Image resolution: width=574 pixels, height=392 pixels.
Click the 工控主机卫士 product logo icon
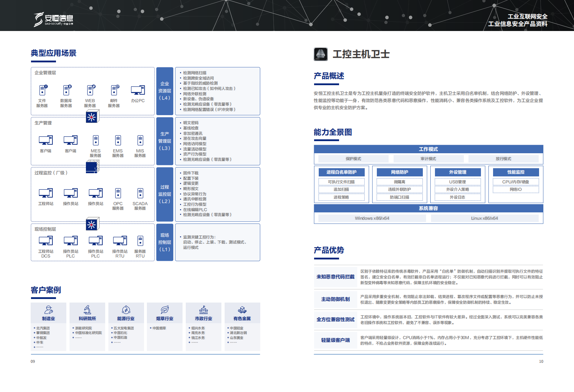[321, 54]
